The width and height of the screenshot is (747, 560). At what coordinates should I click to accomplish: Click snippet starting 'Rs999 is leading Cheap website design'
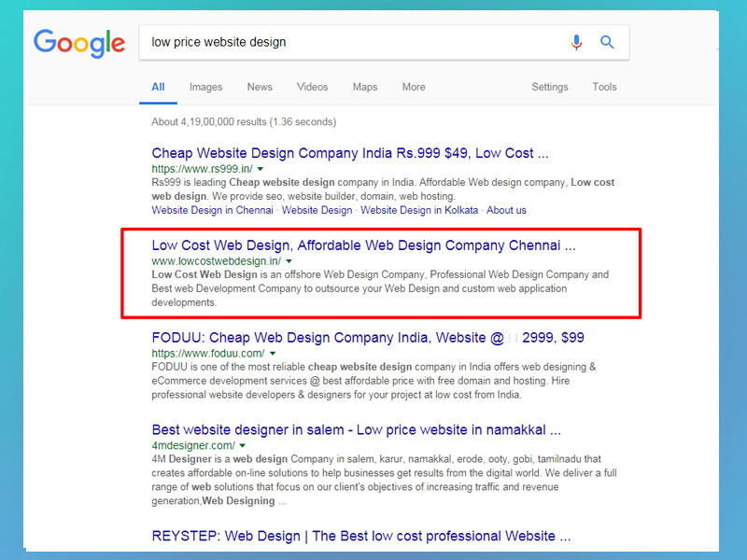(383, 189)
